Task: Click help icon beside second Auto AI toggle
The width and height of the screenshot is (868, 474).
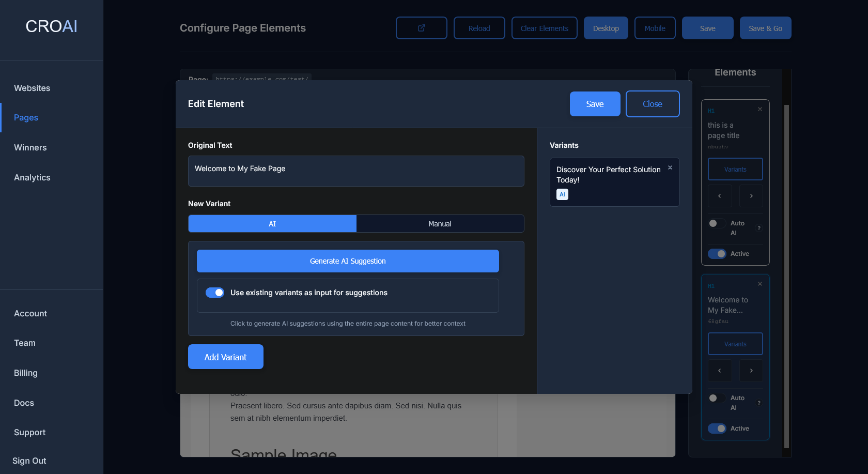Action: click(759, 403)
